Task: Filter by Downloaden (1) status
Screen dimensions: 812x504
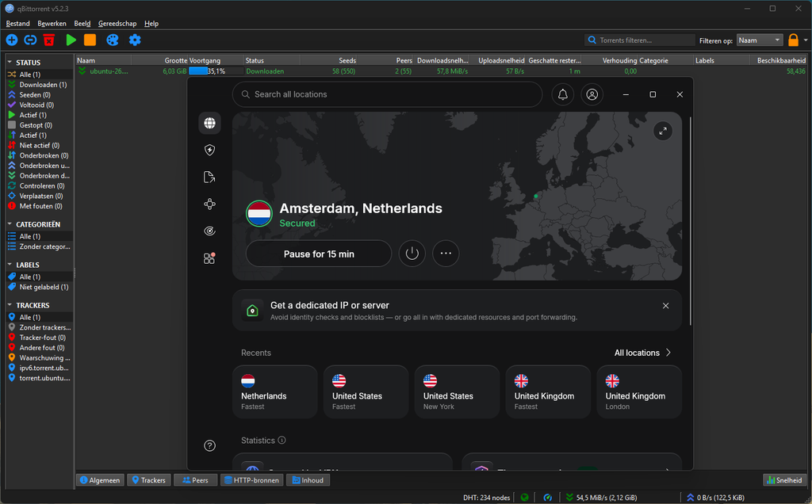Action: point(40,84)
